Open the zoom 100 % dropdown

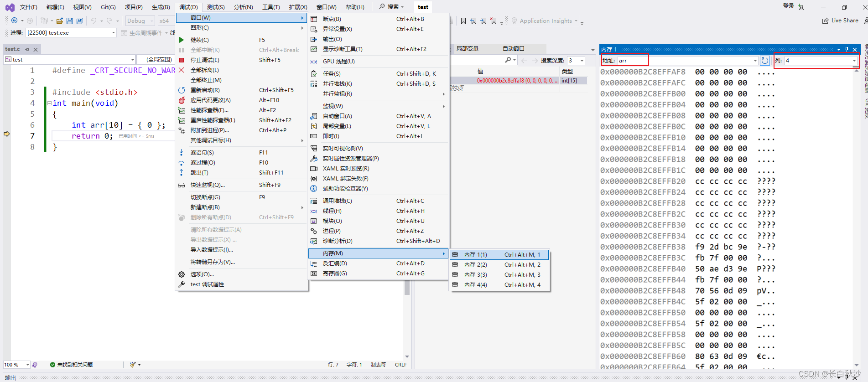(x=27, y=365)
